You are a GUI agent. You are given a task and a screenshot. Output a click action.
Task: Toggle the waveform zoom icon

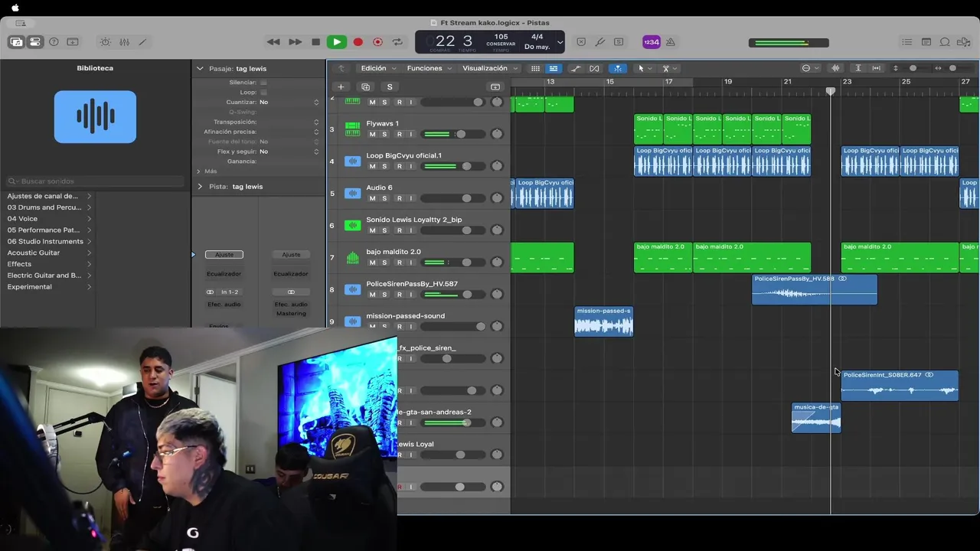click(835, 68)
